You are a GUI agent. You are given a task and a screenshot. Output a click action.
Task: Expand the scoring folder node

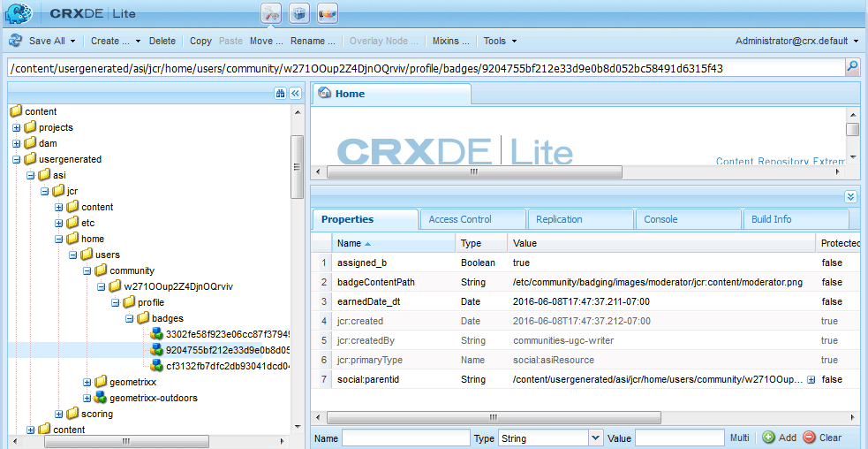pos(59,414)
